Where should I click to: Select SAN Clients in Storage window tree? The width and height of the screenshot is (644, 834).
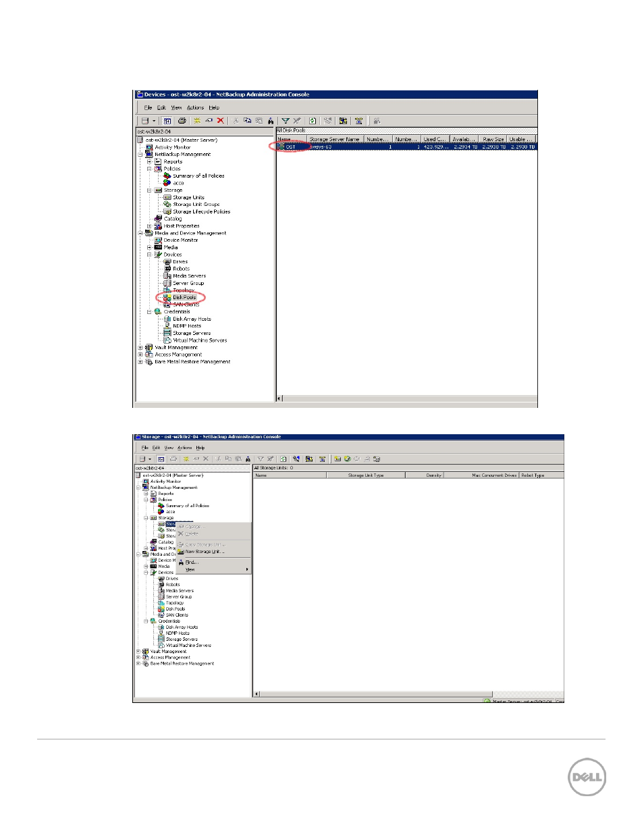coord(177,615)
